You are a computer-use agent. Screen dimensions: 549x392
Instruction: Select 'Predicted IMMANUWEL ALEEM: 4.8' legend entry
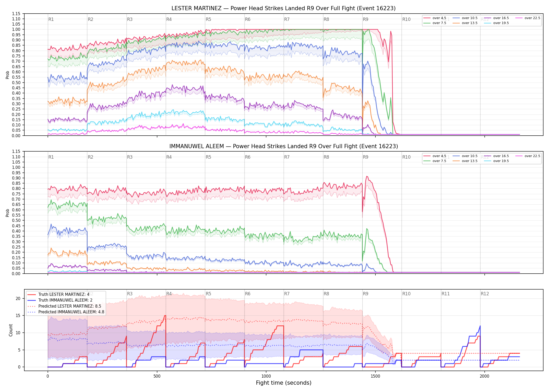pos(66,312)
